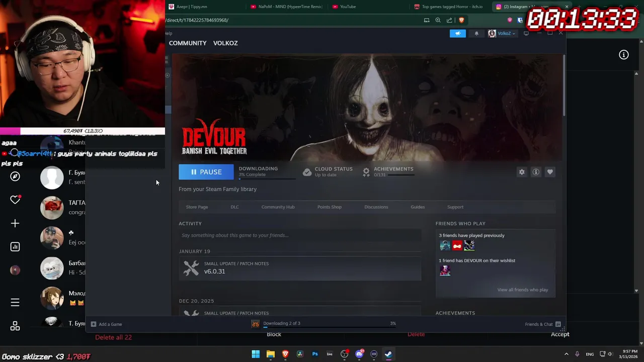The width and height of the screenshot is (644, 362).
Task: View all friends who play
Action: click(522, 290)
